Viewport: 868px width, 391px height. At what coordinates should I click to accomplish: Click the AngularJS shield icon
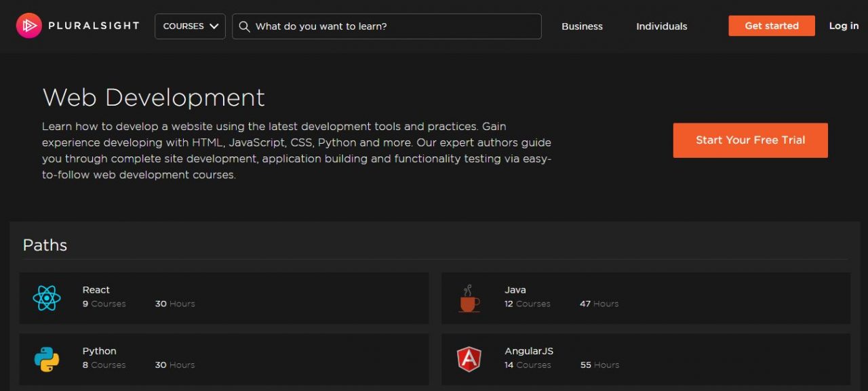(x=469, y=359)
